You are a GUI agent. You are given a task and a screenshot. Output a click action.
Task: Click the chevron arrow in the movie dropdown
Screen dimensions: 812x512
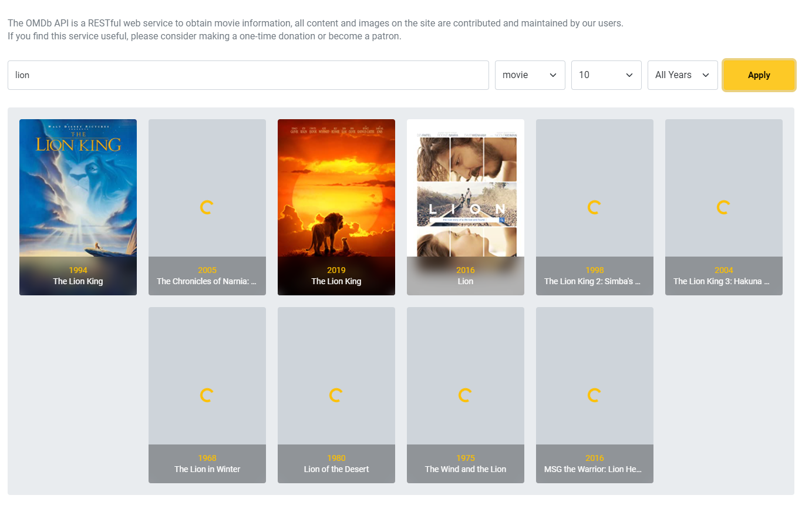(x=553, y=75)
